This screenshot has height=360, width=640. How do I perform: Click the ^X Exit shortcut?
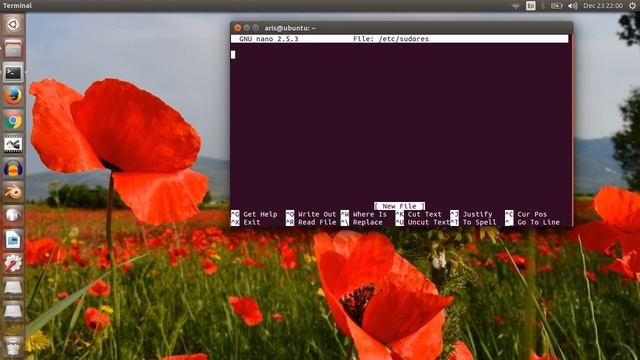pos(245,222)
